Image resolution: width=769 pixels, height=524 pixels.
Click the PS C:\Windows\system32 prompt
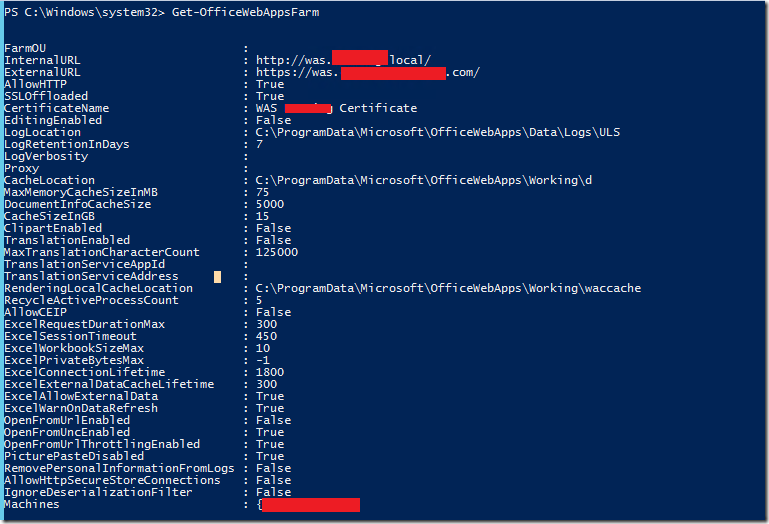point(84,12)
